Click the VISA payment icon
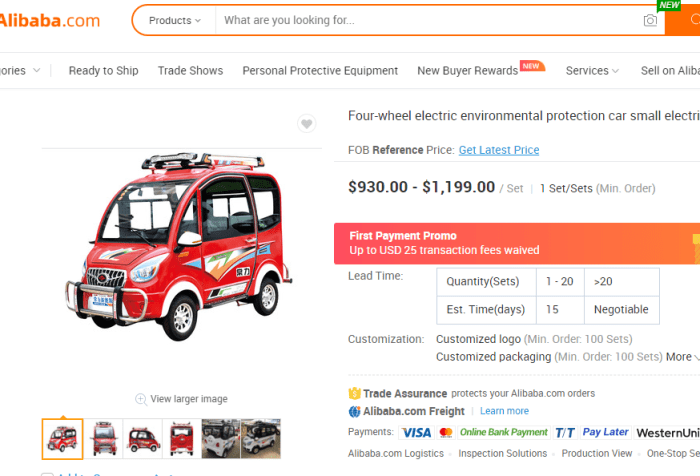This screenshot has height=476, width=700. coord(415,433)
